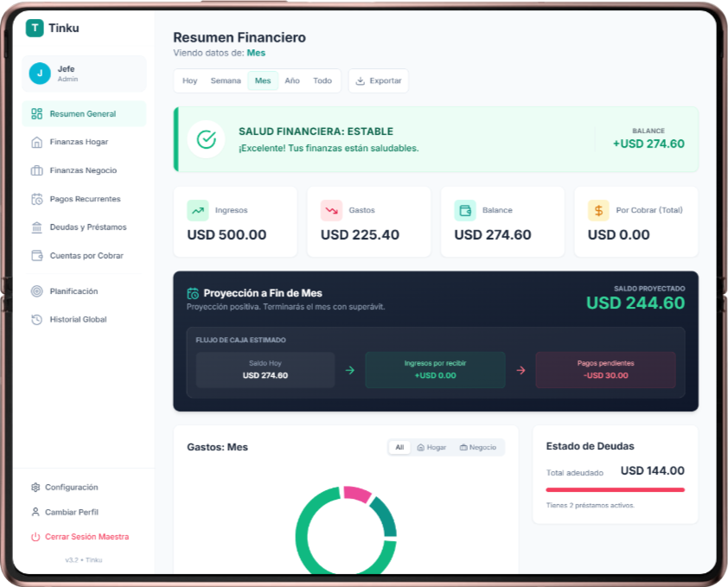Click the Balance wallet card icon
728x587 pixels.
[x=465, y=210]
